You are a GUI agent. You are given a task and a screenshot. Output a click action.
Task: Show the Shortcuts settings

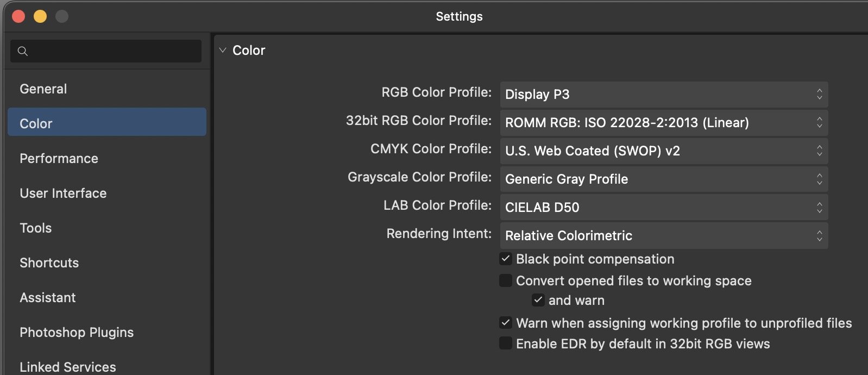49,263
